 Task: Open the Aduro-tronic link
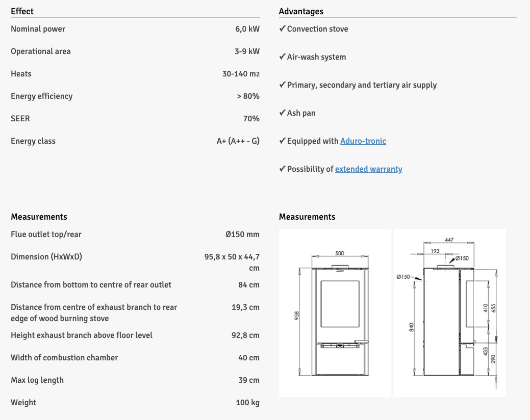[363, 141]
